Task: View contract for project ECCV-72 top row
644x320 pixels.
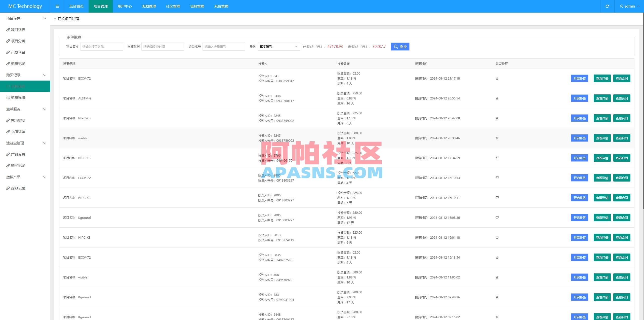Action: pyautogui.click(x=622, y=78)
